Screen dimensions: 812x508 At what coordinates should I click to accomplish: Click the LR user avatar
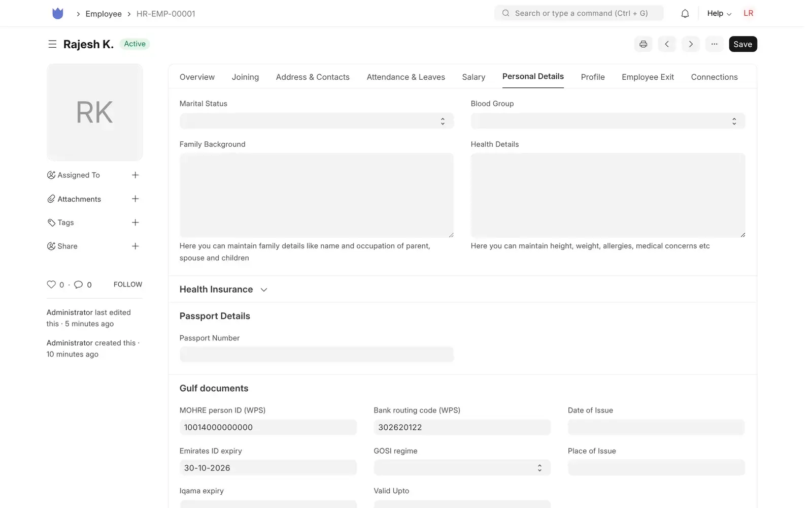point(748,13)
